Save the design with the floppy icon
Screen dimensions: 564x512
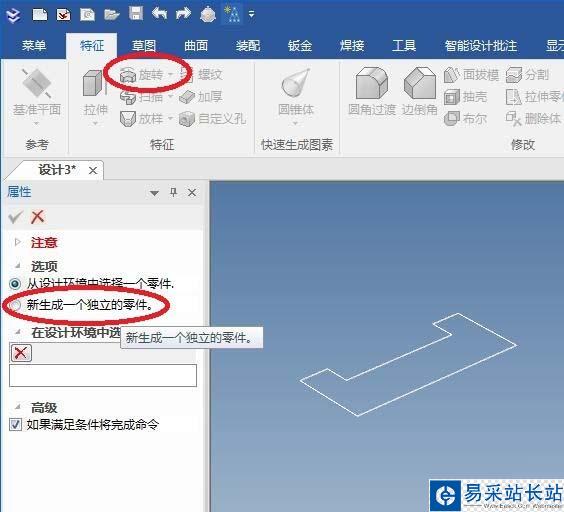136,14
